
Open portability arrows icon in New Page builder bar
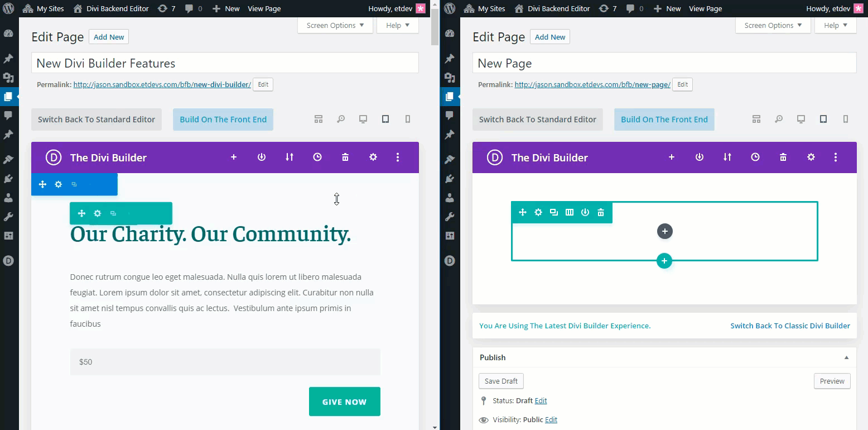pyautogui.click(x=727, y=157)
